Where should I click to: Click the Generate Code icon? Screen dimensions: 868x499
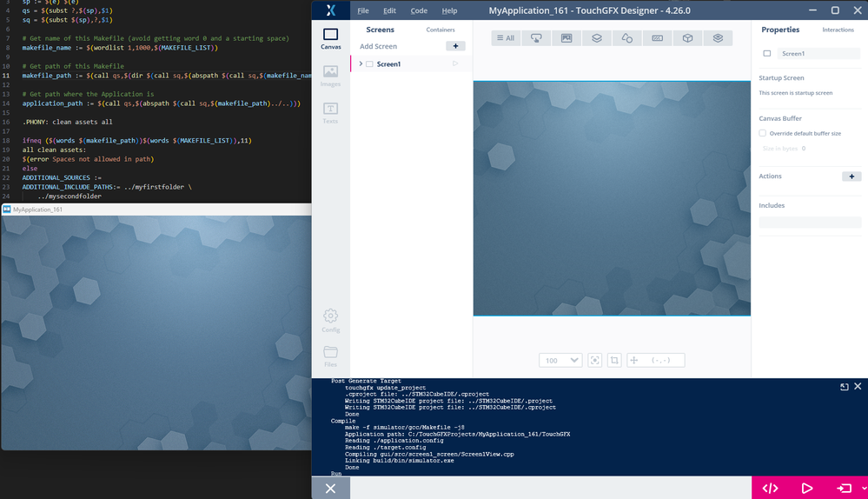(770, 488)
